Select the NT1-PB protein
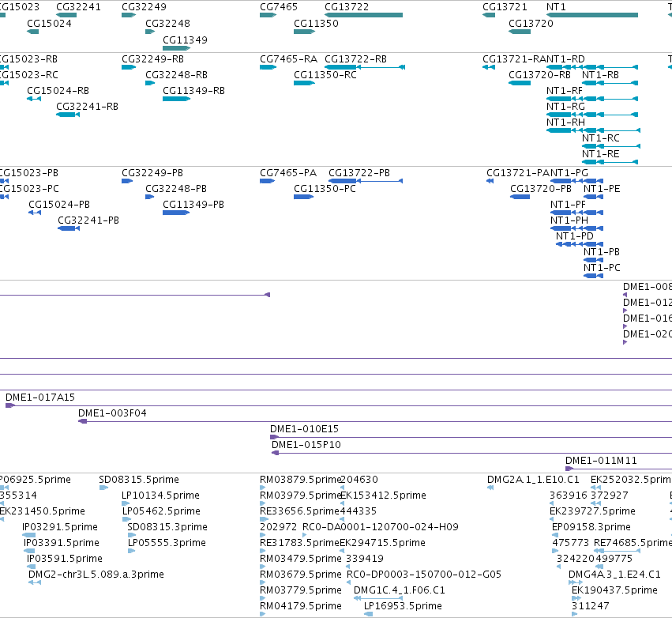Screen dimensions: 672x618 [x=594, y=261]
